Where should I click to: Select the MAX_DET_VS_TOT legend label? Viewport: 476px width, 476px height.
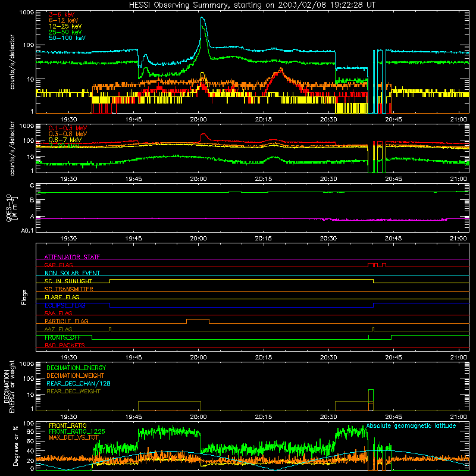[x=73, y=437]
